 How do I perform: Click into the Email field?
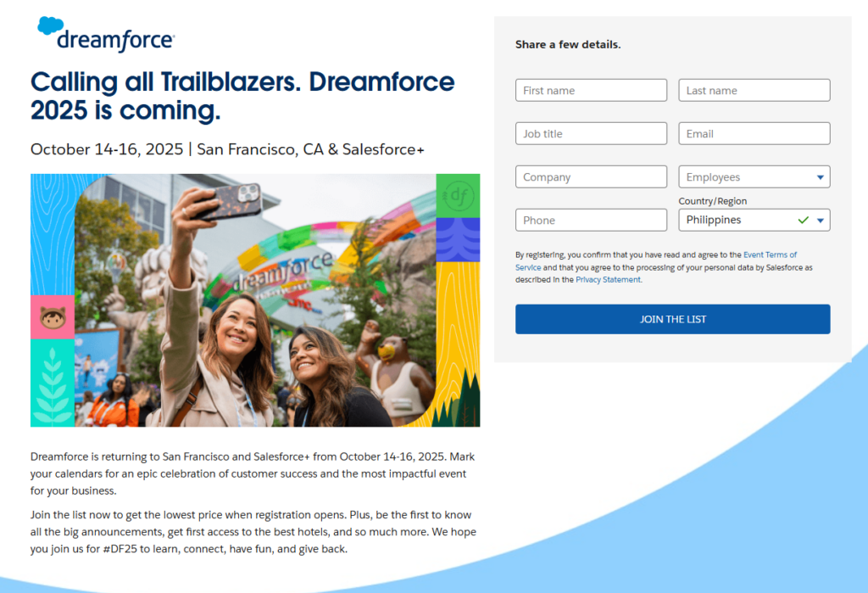coord(754,133)
